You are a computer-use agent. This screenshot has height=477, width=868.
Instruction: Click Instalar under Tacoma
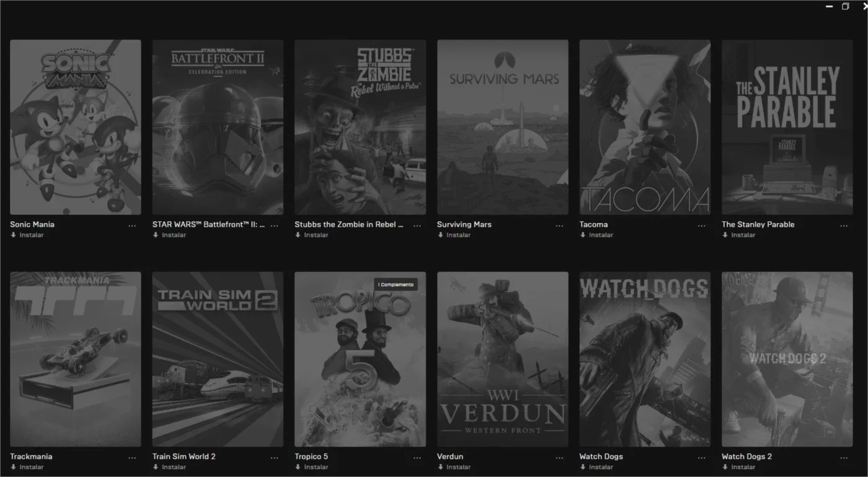point(596,235)
